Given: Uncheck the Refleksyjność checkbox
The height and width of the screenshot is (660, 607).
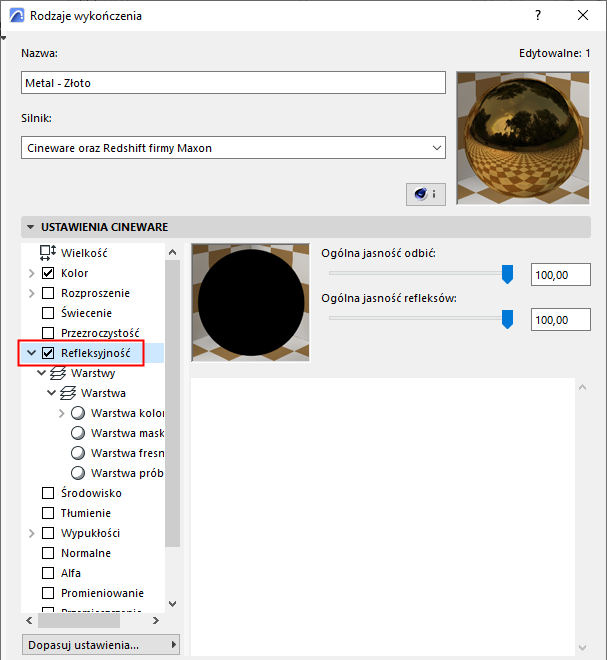Looking at the screenshot, I should pos(48,353).
